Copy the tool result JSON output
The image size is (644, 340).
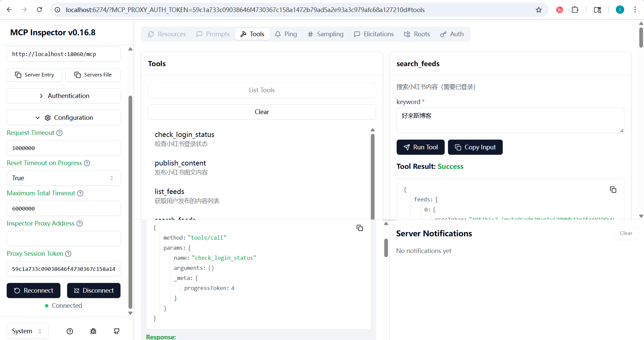coord(613,190)
